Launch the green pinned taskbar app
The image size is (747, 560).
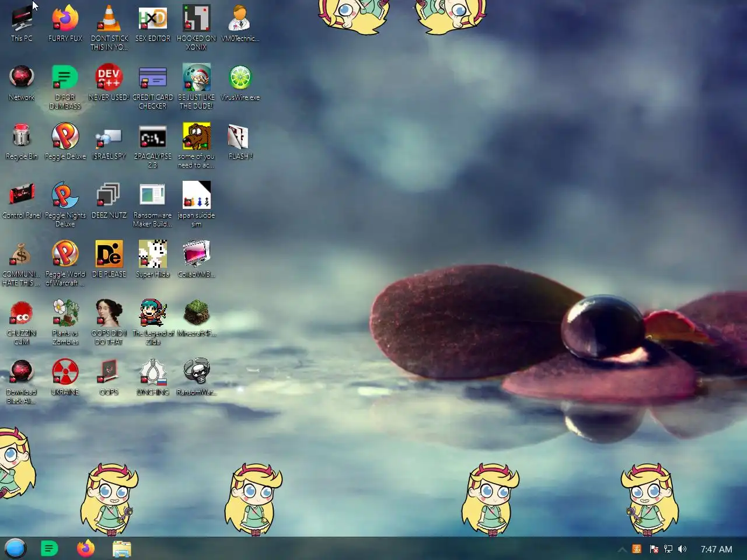coord(50,548)
